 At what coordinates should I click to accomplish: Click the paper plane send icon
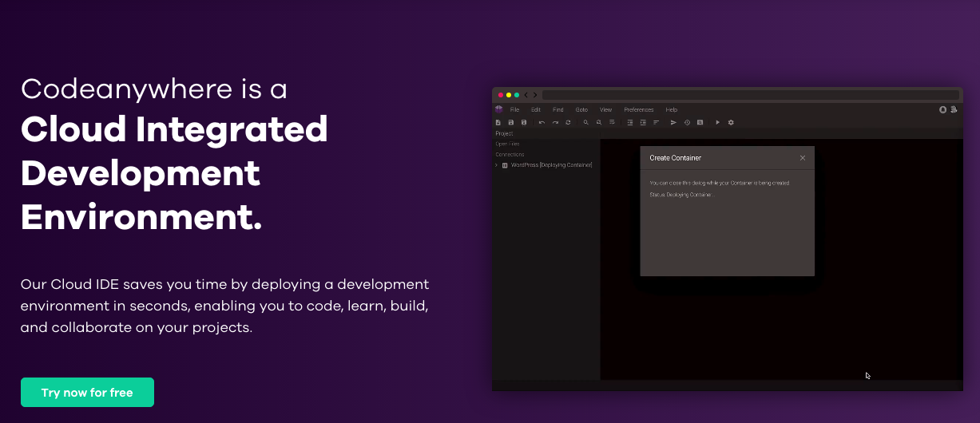[x=673, y=122]
